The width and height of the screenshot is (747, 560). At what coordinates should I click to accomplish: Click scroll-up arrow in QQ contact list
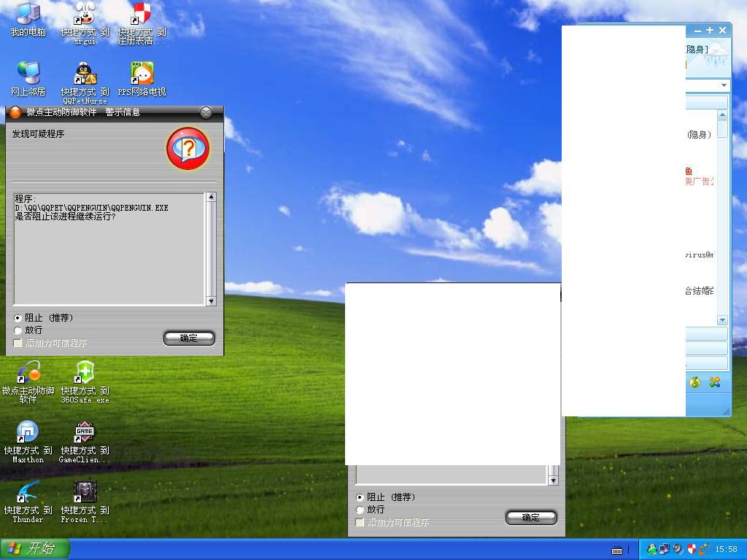(722, 114)
